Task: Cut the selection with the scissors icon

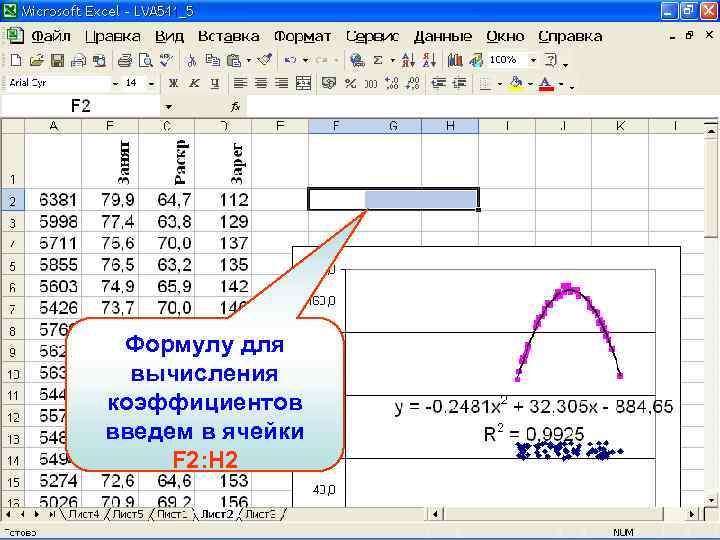Action: click(x=191, y=60)
